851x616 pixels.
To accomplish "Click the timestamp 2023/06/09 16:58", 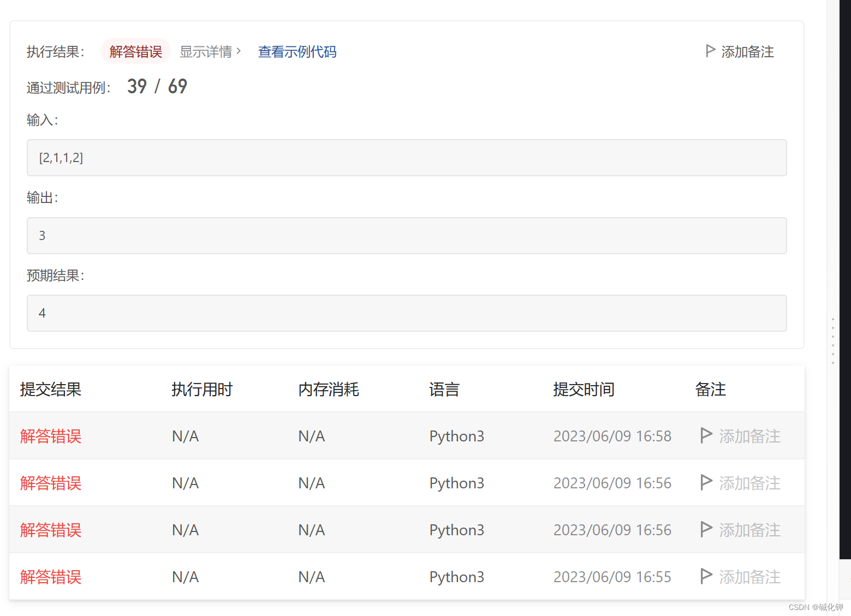I will coord(612,435).
